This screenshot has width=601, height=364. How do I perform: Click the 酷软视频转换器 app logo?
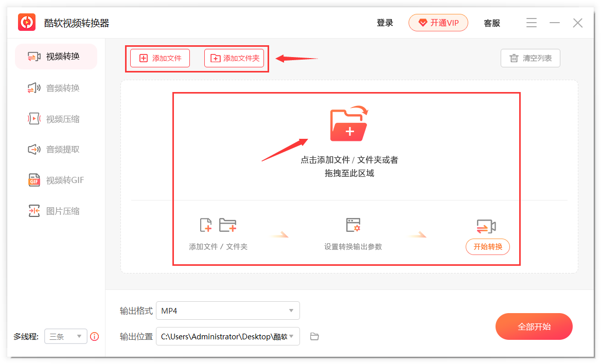pyautogui.click(x=27, y=22)
